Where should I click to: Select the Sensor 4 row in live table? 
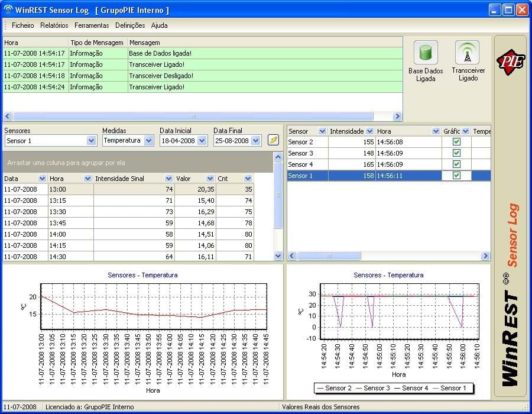tap(389, 164)
